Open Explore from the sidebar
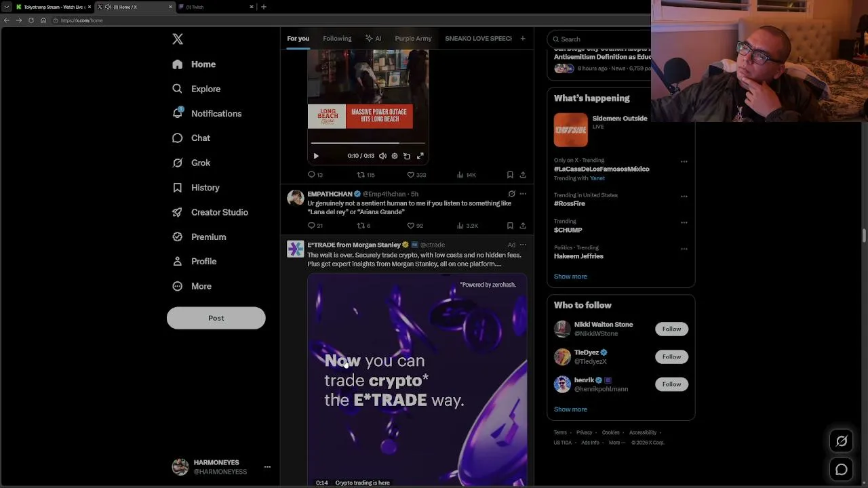The height and width of the screenshot is (488, 868). click(x=197, y=89)
